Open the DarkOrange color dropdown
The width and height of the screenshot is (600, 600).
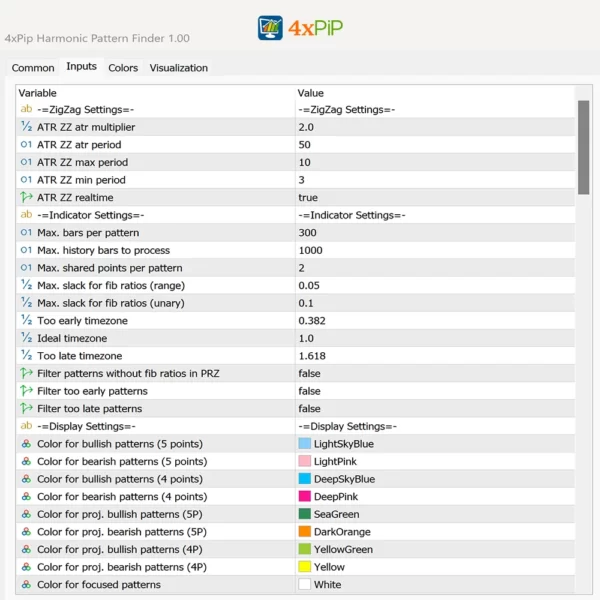[341, 531]
